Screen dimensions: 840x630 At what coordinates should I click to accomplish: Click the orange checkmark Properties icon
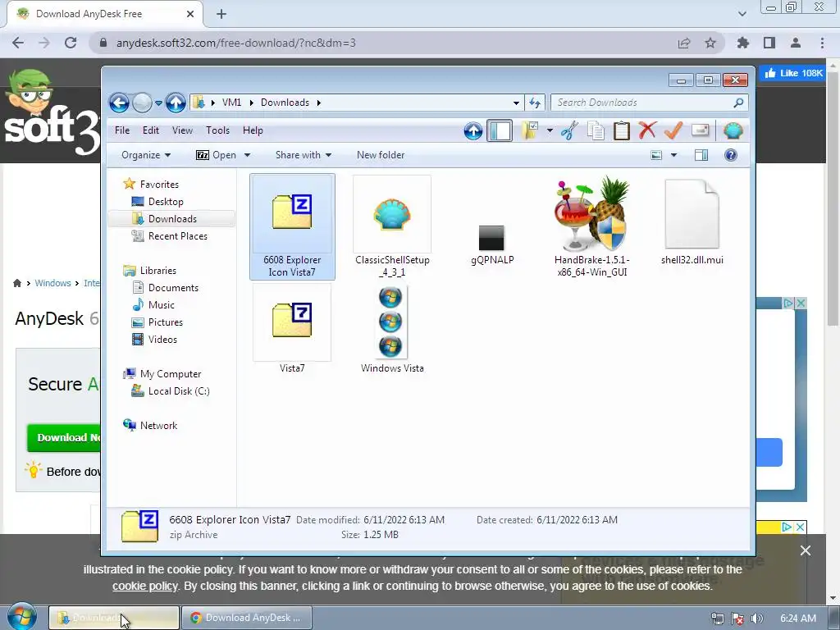click(x=673, y=130)
